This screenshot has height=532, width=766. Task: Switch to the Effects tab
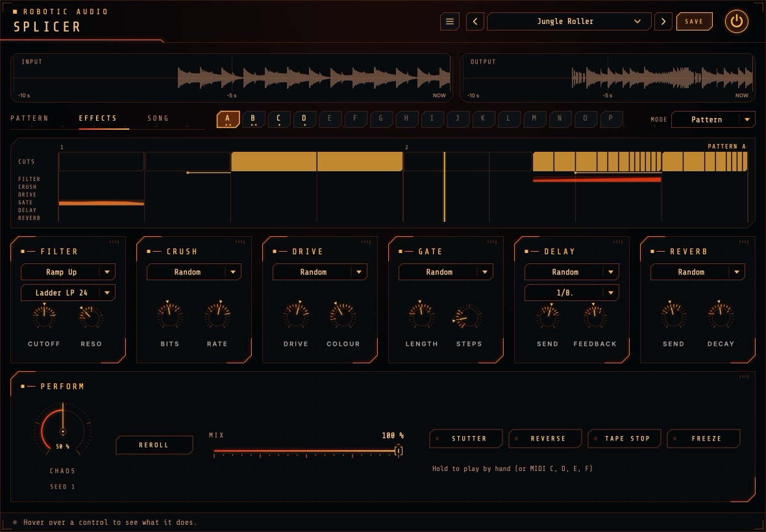(98, 118)
